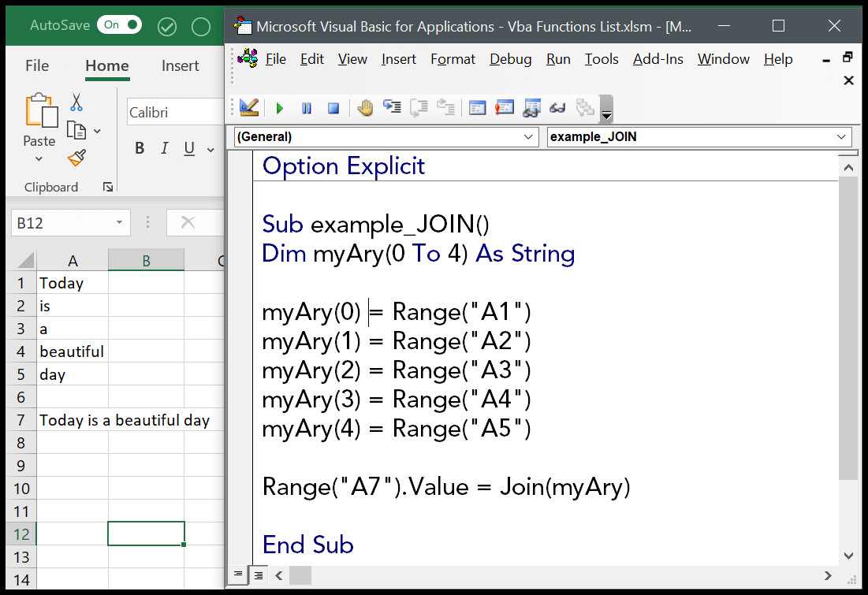Turn off AutoSave switch

(x=119, y=24)
